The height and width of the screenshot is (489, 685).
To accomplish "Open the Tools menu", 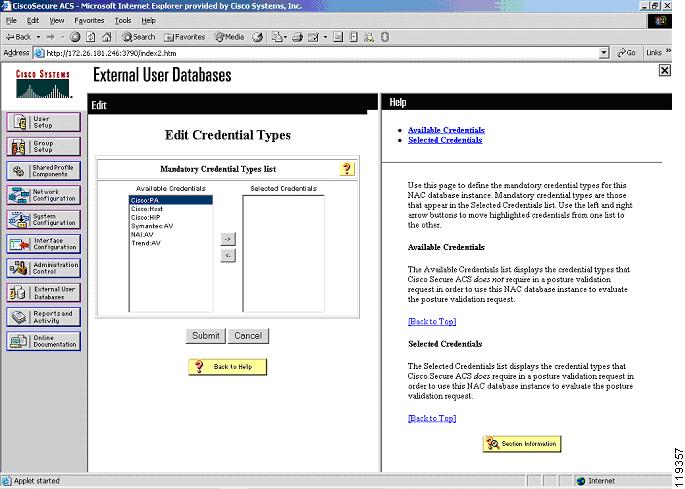I will click(x=123, y=21).
